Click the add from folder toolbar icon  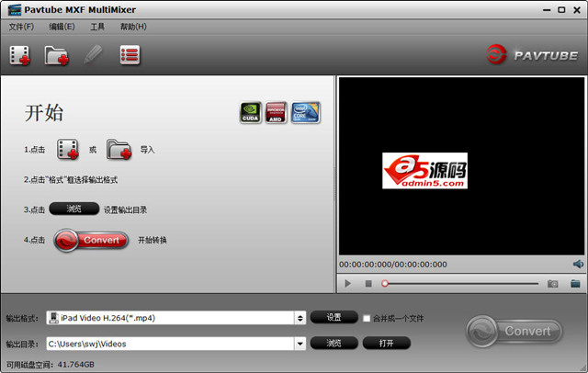tap(57, 55)
